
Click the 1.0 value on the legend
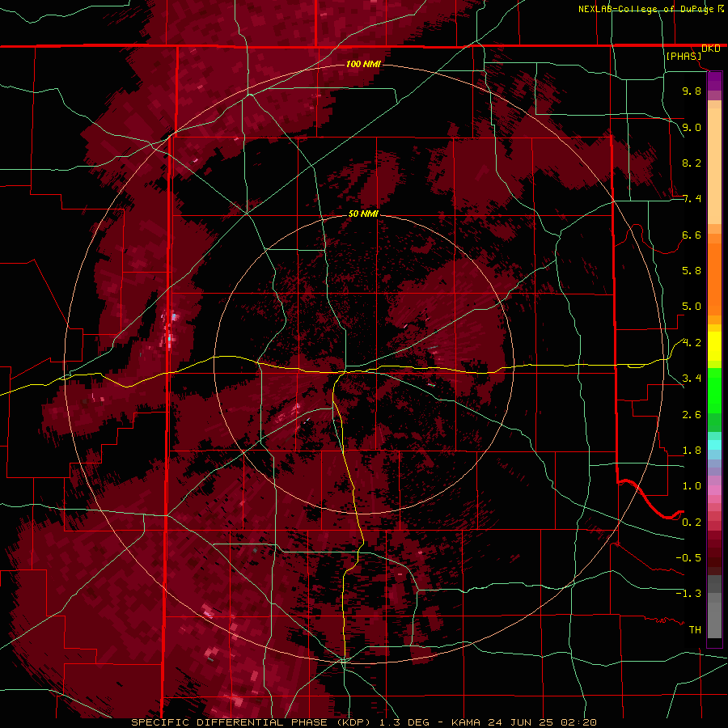[x=692, y=486]
